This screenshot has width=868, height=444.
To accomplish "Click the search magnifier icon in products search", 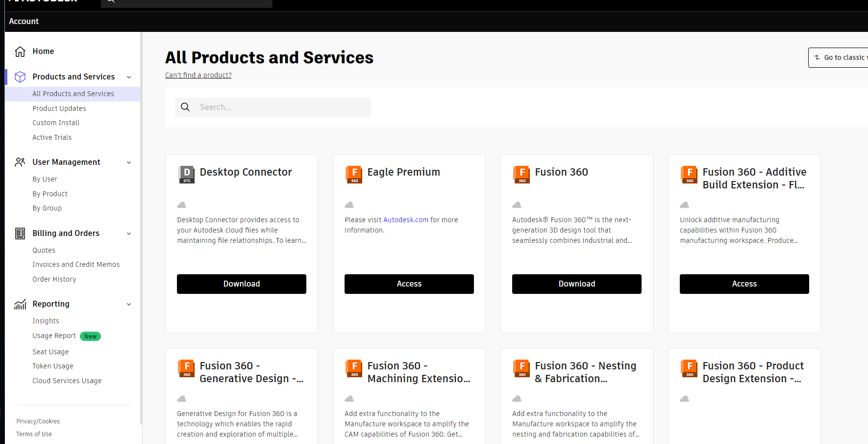I will coord(185,107).
